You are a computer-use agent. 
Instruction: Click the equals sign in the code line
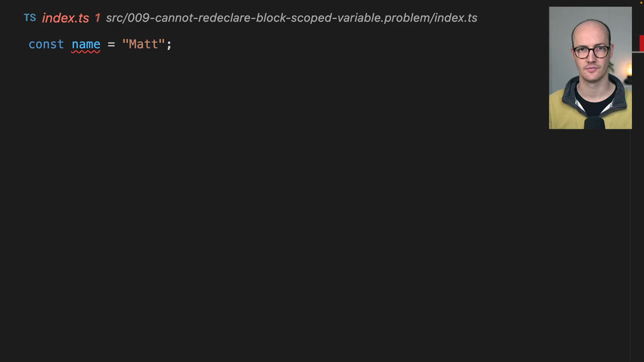click(111, 44)
